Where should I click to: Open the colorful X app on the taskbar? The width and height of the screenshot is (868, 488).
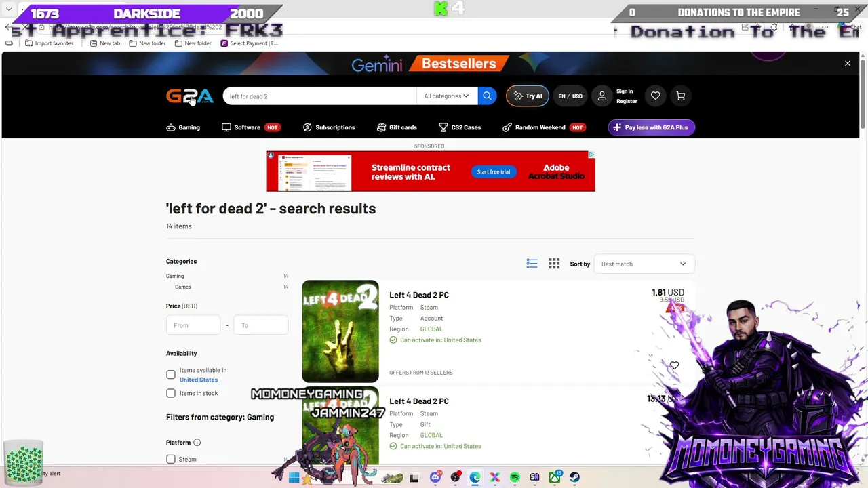point(495,477)
